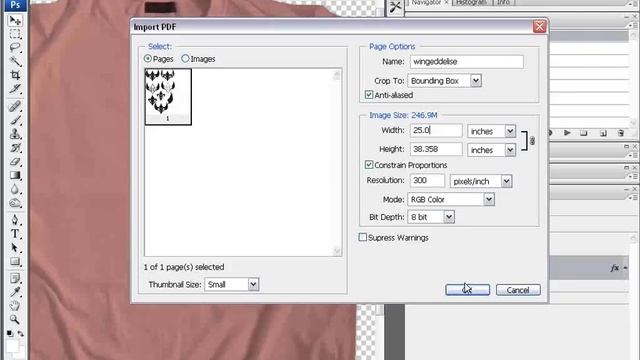Image resolution: width=640 pixels, height=360 pixels.
Task: Click the thumbnail list scroll up arrow
Action: pyautogui.click(x=337, y=75)
